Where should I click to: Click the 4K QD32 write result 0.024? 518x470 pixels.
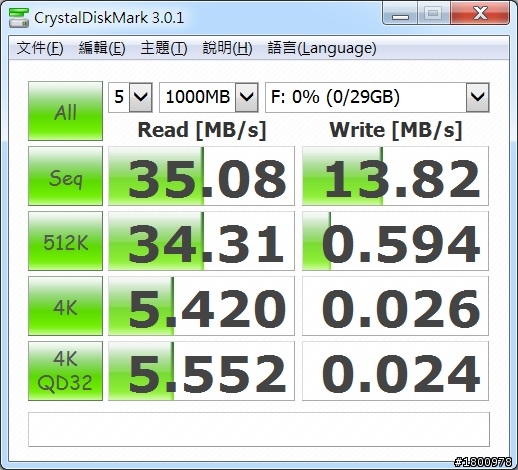[395, 371]
